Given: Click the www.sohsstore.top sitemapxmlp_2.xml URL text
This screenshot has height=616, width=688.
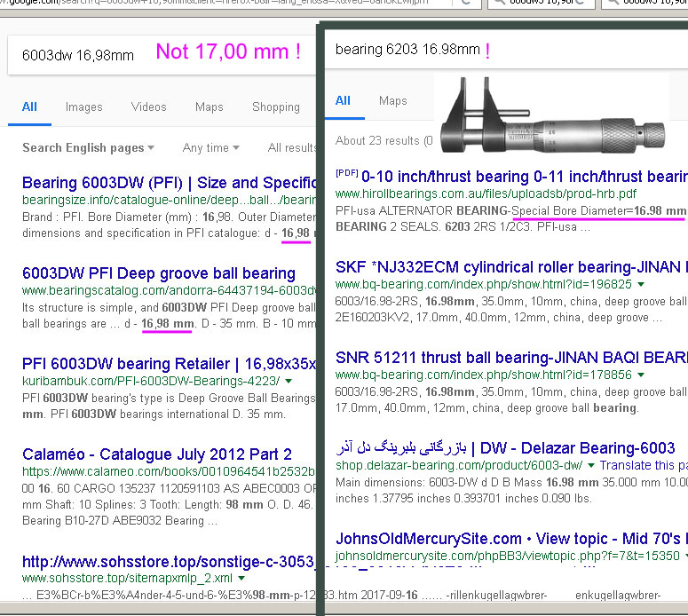Looking at the screenshot, I should (x=127, y=578).
